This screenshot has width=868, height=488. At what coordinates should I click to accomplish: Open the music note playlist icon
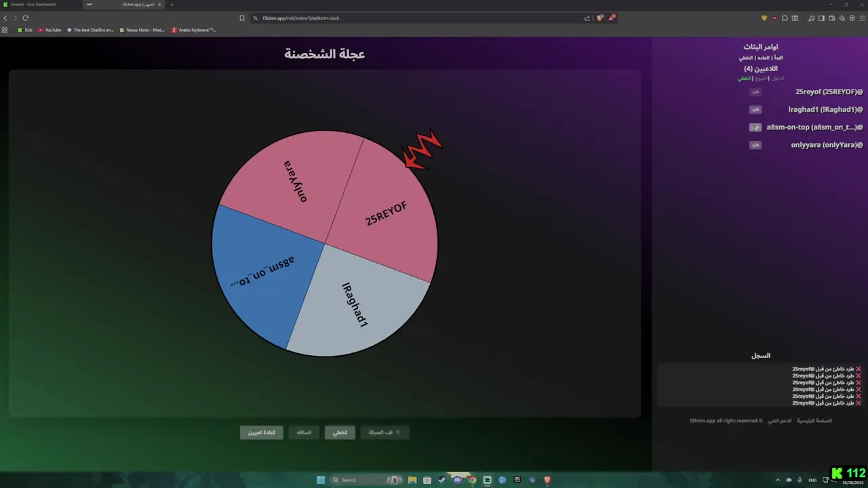[811, 18]
